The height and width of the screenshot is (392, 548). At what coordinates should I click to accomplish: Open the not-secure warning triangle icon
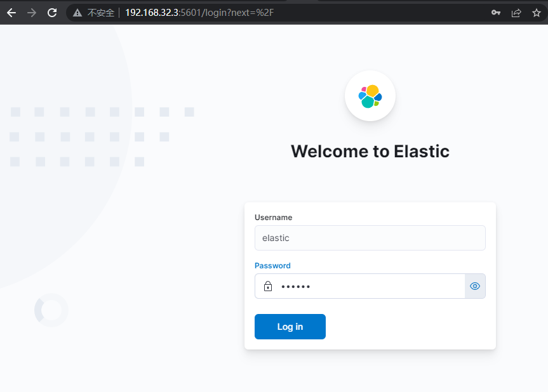(x=77, y=13)
